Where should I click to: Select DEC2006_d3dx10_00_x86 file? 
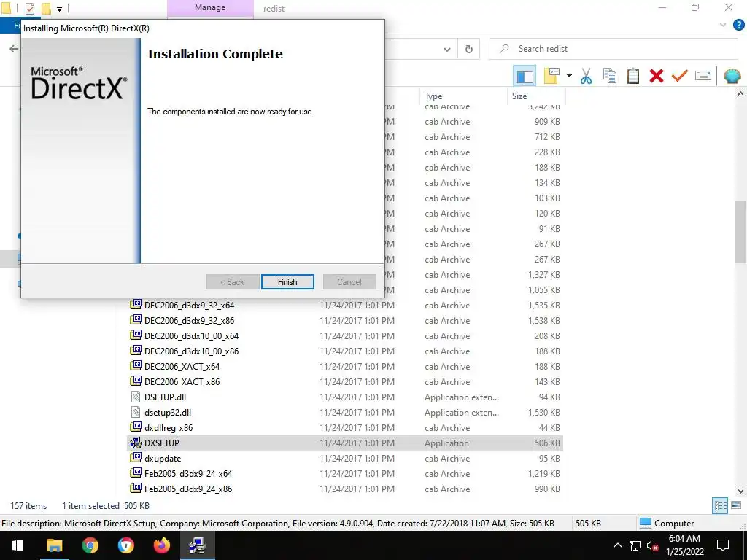[345, 351]
